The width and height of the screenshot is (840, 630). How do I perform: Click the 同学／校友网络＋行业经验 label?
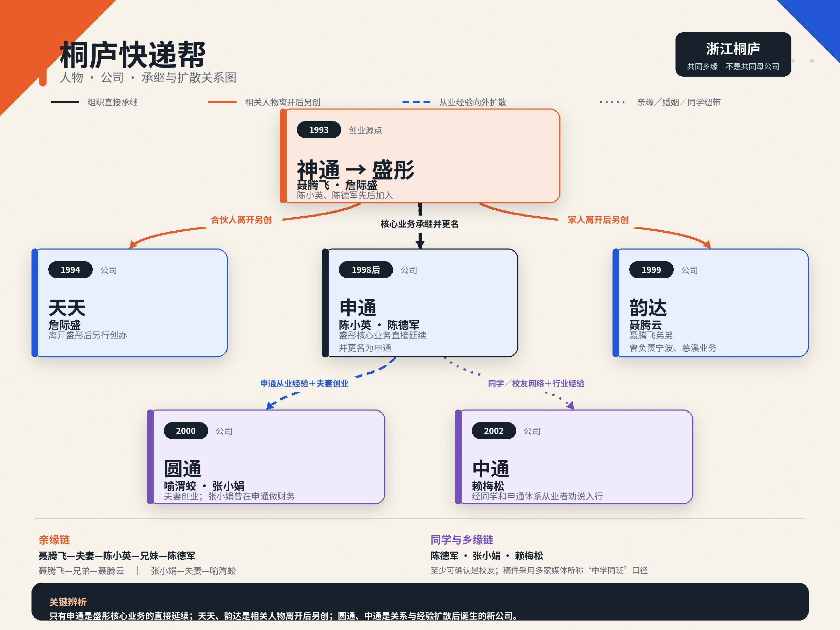(536, 384)
